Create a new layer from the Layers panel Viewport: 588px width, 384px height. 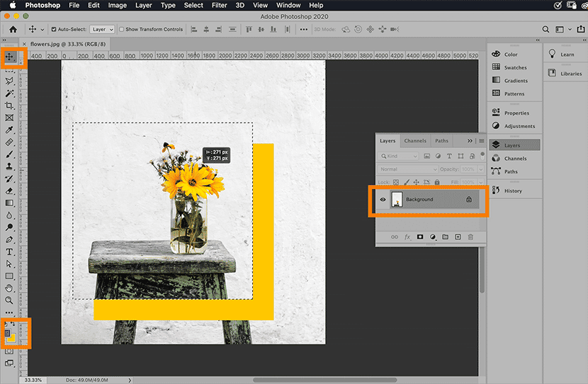coord(458,237)
